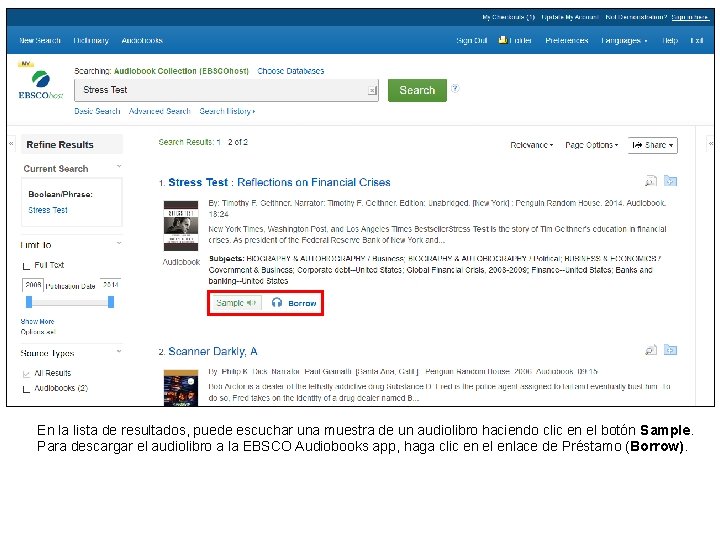Click the New Search menu item
Image resolution: width=720 pixels, height=540 pixels.
pos(40,40)
